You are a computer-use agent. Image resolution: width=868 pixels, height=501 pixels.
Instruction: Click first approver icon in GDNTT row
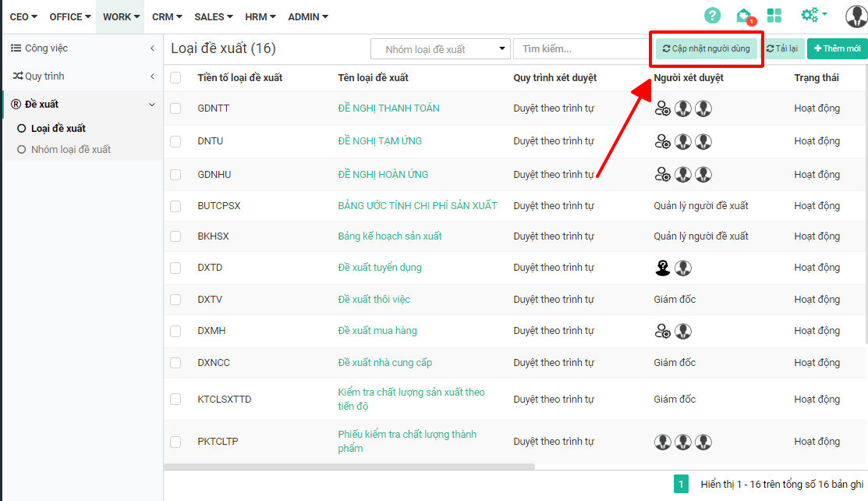point(662,108)
